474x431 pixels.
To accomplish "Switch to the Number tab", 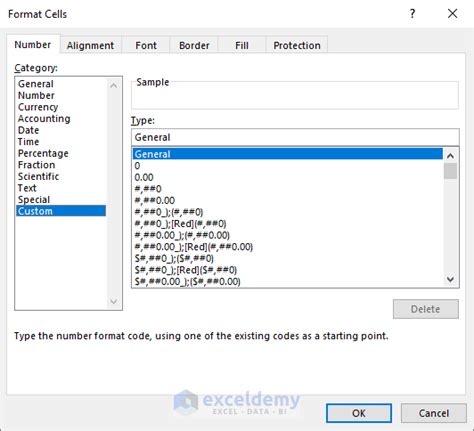I will point(33,45).
